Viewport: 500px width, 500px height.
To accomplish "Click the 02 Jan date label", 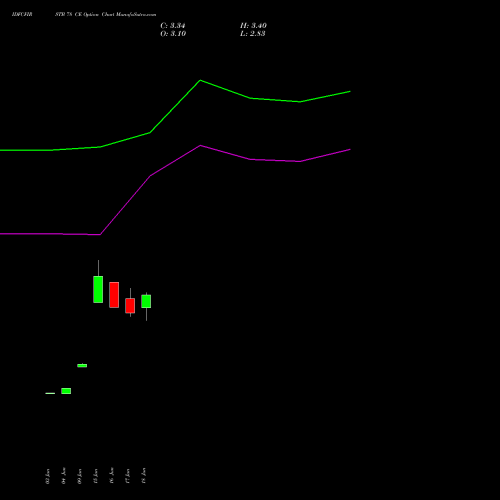I will coord(47,476).
